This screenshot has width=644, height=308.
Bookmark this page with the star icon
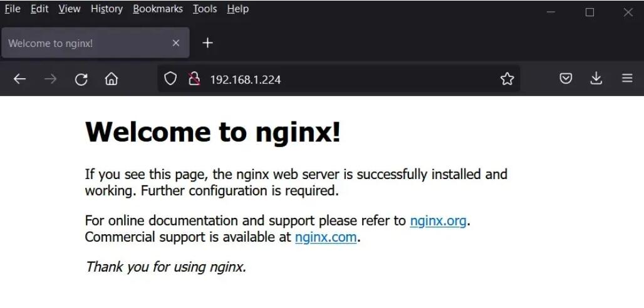click(x=507, y=79)
